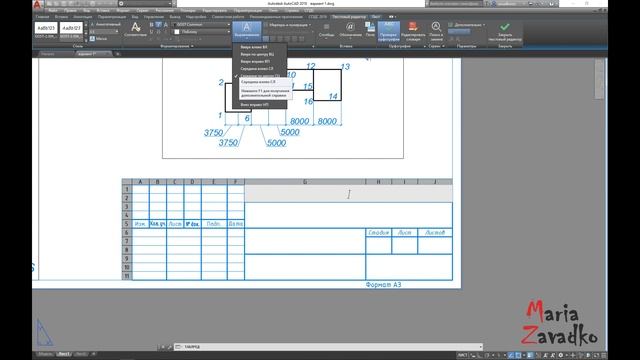Switch to the Text Editor ribbon tab

coord(349,17)
